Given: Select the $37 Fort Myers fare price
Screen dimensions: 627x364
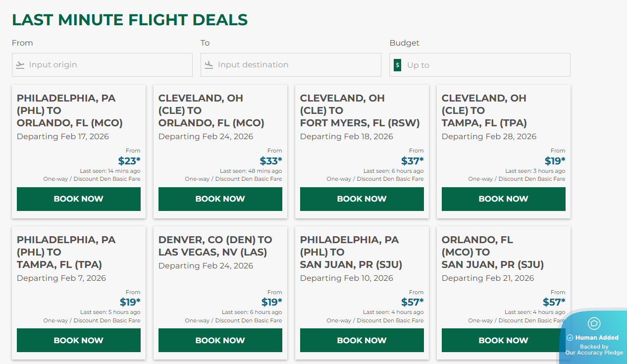Looking at the screenshot, I should pos(412,161).
